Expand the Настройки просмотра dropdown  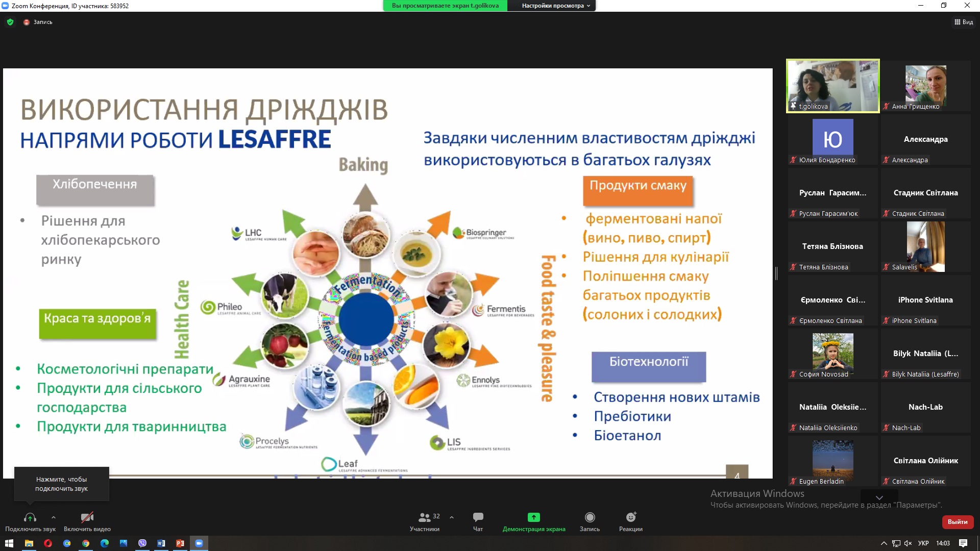point(555,6)
